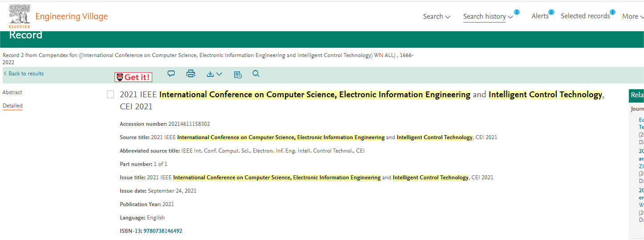
Task: Click the magnifier search icon in toolbar
Action: click(256, 74)
